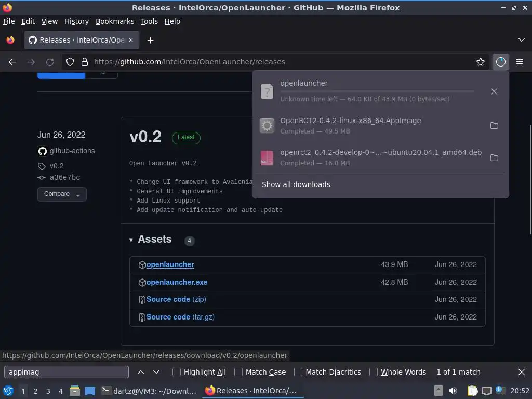Click the Latest release badge

click(x=186, y=137)
